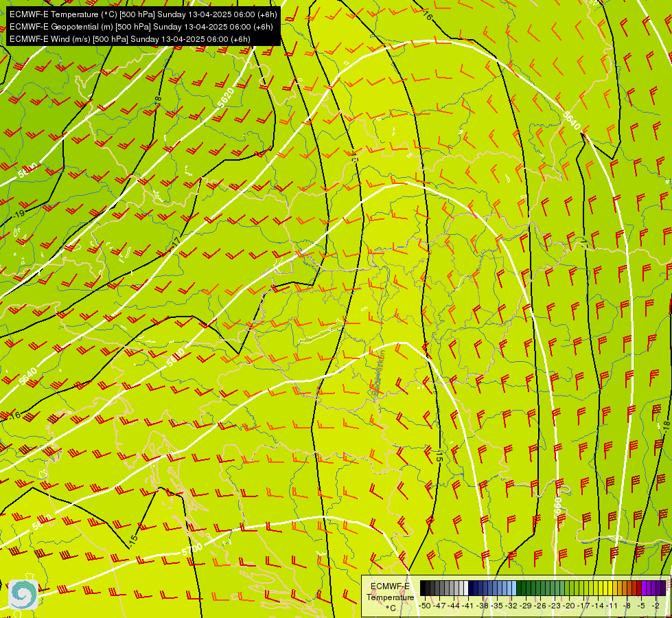Screen dimensions: 672x618
Task: Pick the darkest purple last legend swatch
Action: 663,588
